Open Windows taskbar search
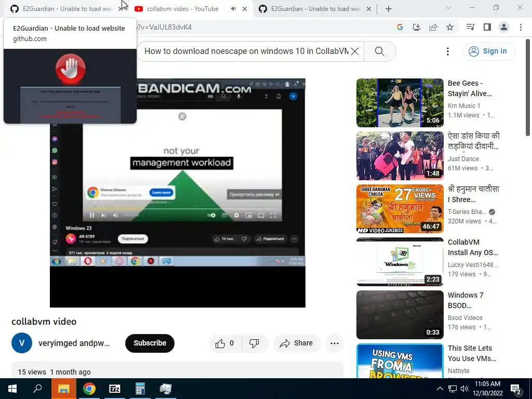 pyautogui.click(x=37, y=389)
